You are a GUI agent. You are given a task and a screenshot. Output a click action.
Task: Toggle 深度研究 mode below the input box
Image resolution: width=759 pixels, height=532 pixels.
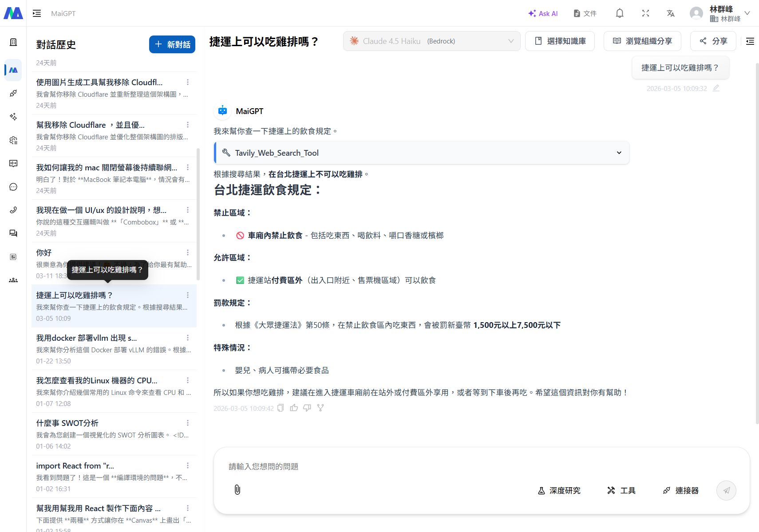559,490
